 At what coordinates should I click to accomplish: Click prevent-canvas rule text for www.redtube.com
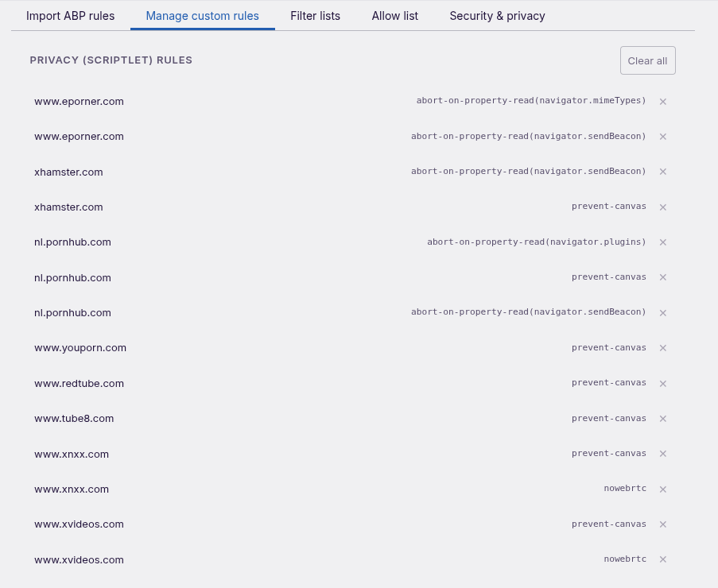(609, 382)
